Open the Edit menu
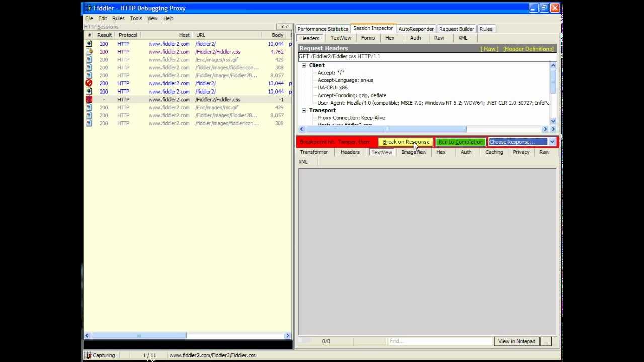 point(103,18)
